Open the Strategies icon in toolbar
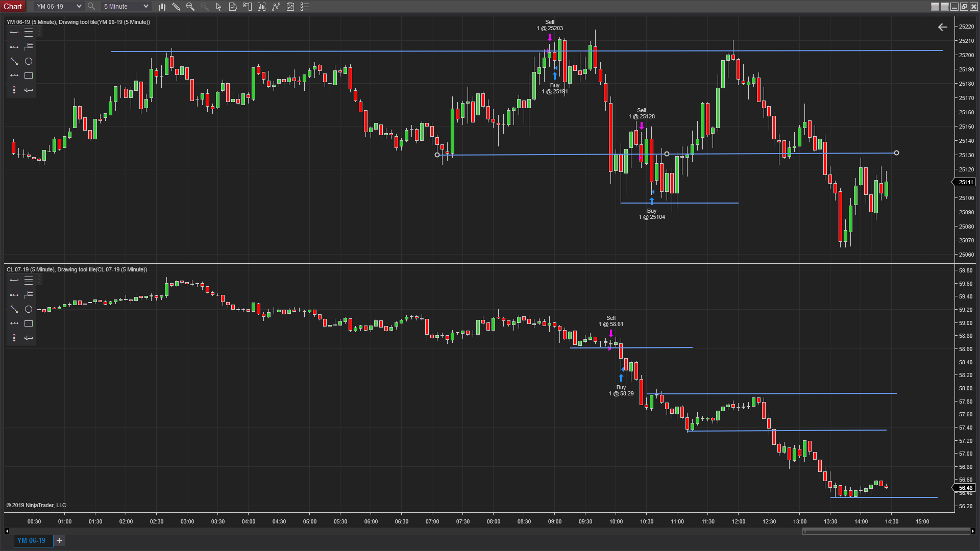980x551 pixels. [290, 7]
